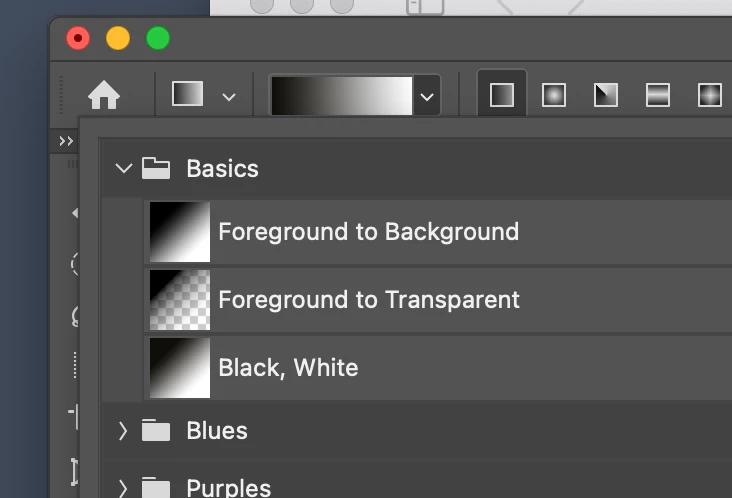The image size is (732, 498).
Task: Select the Radial Gradient style
Action: point(554,95)
